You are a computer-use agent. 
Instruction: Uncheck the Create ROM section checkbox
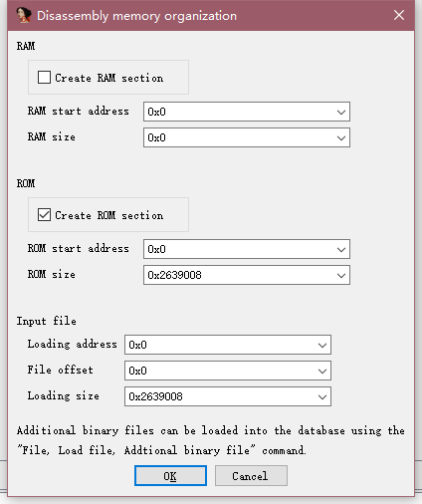pos(44,215)
